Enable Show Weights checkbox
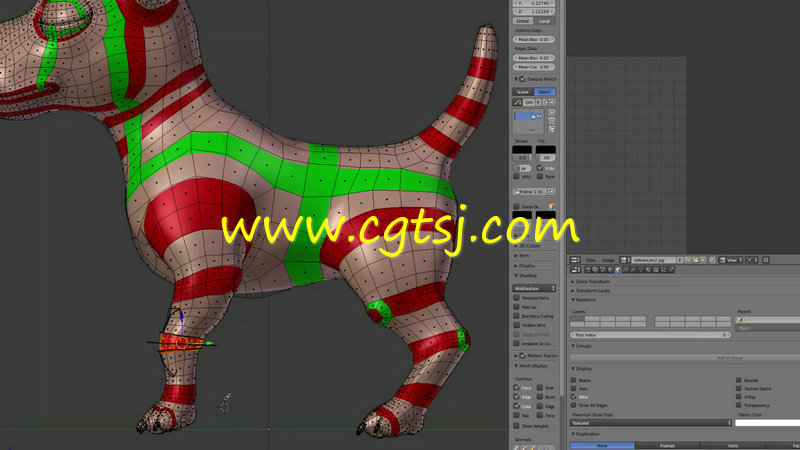The height and width of the screenshot is (450, 800). [x=516, y=426]
